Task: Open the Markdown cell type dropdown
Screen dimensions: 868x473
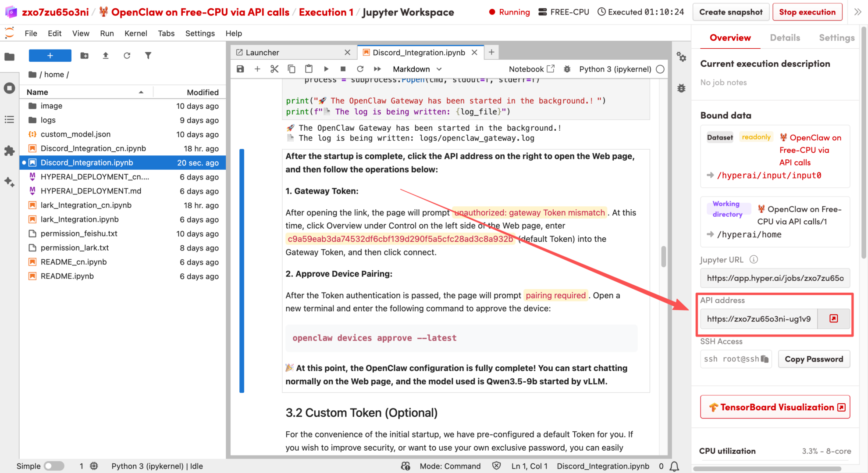Action: pos(417,69)
